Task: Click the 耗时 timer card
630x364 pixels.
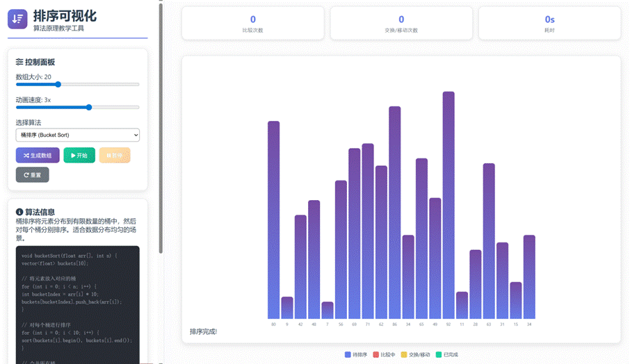Action: point(549,23)
